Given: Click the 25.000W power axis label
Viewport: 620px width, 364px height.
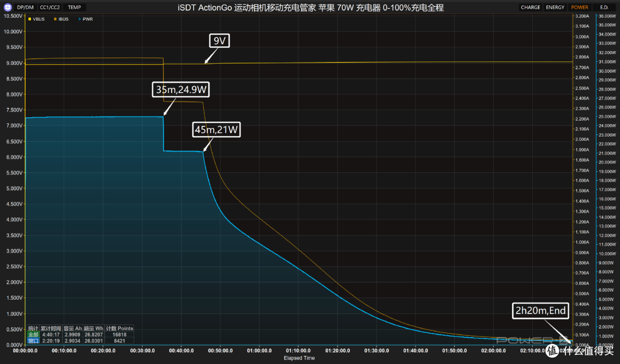Looking at the screenshot, I should coord(607,117).
